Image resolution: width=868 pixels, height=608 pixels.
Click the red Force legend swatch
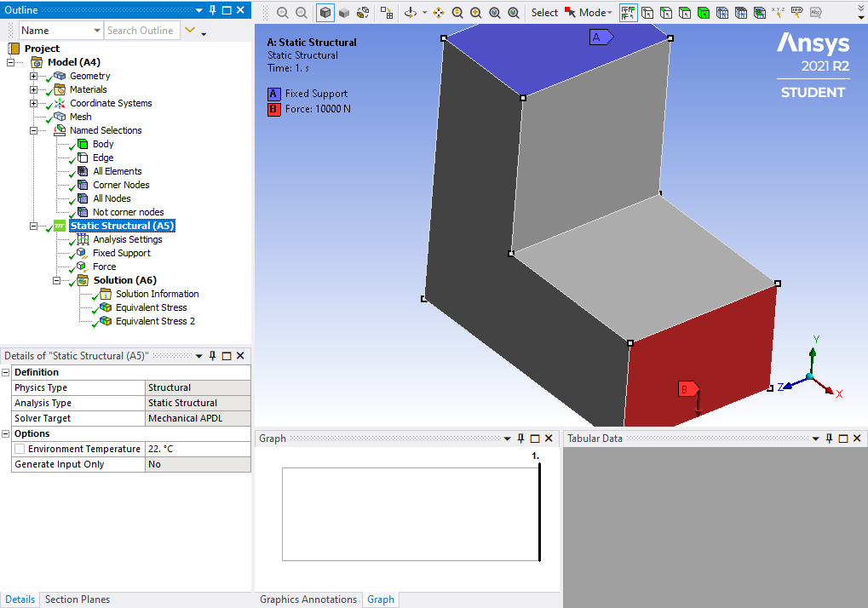point(273,110)
